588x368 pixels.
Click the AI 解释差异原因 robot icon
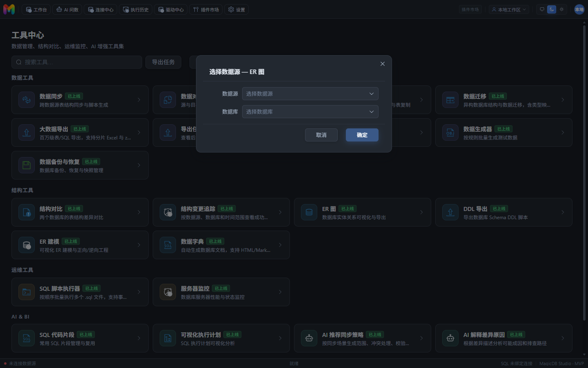click(450, 338)
